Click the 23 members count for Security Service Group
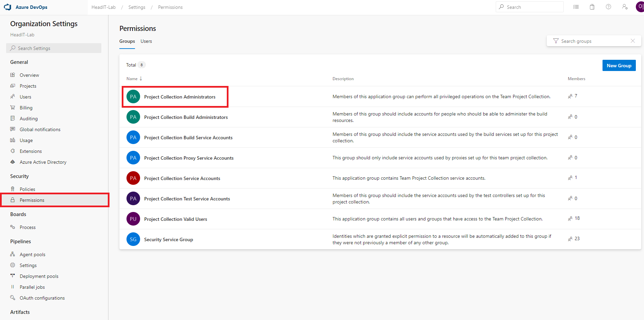Image resolution: width=644 pixels, height=320 pixels. (x=577, y=238)
